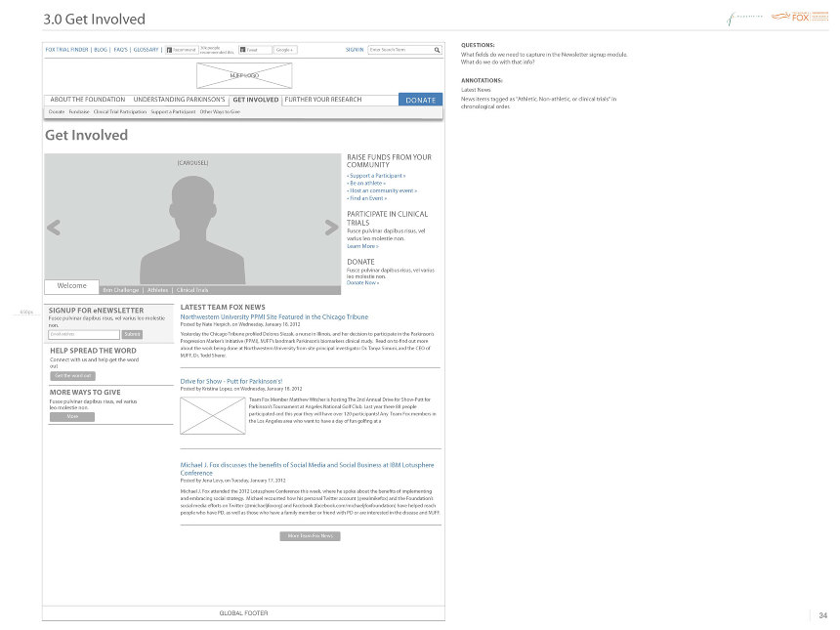Screen dimensions: 840x630
Task: Click the blue Donate button
Action: click(421, 100)
